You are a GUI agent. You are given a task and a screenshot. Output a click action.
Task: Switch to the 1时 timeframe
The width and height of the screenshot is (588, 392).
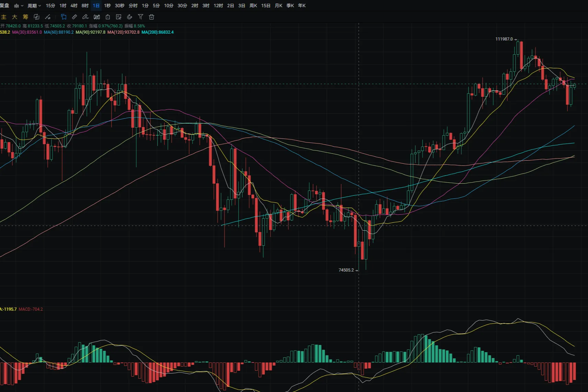63,5
